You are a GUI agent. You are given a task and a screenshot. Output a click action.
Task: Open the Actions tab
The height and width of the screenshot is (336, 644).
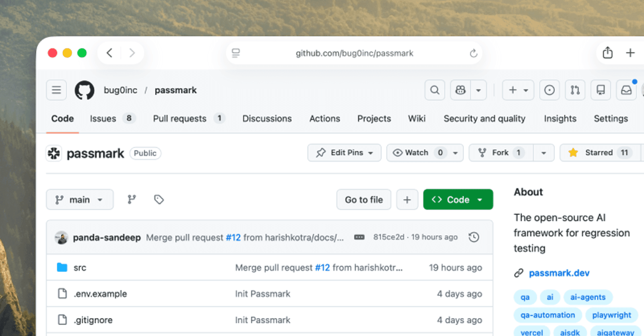(x=324, y=119)
